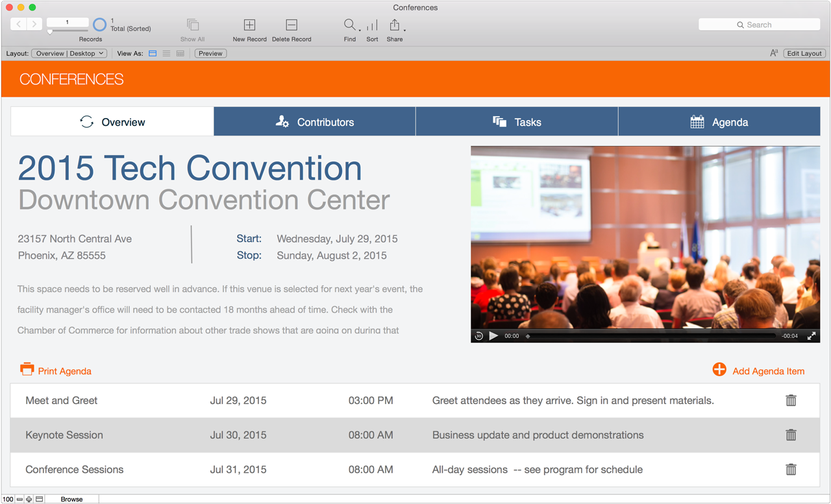Click the Print Agenda printer icon
Viewport: 831px width, 504px height.
click(x=27, y=370)
